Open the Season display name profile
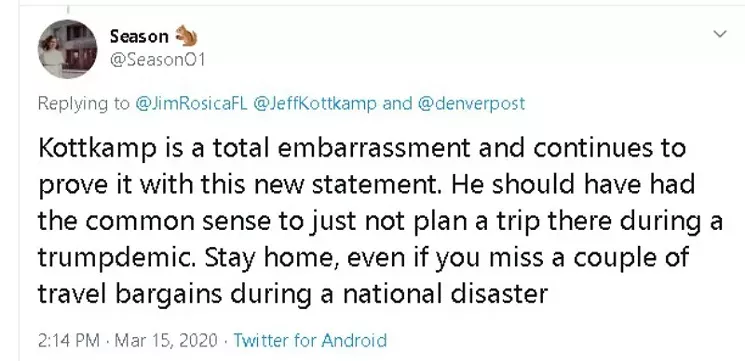The width and height of the screenshot is (745, 361). coord(139,36)
